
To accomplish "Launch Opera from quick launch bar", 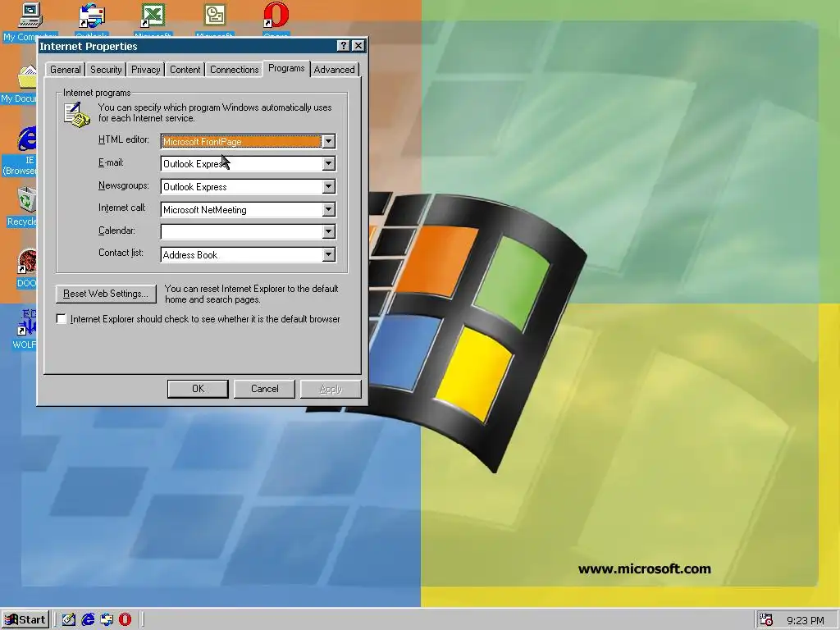I will [x=125, y=620].
